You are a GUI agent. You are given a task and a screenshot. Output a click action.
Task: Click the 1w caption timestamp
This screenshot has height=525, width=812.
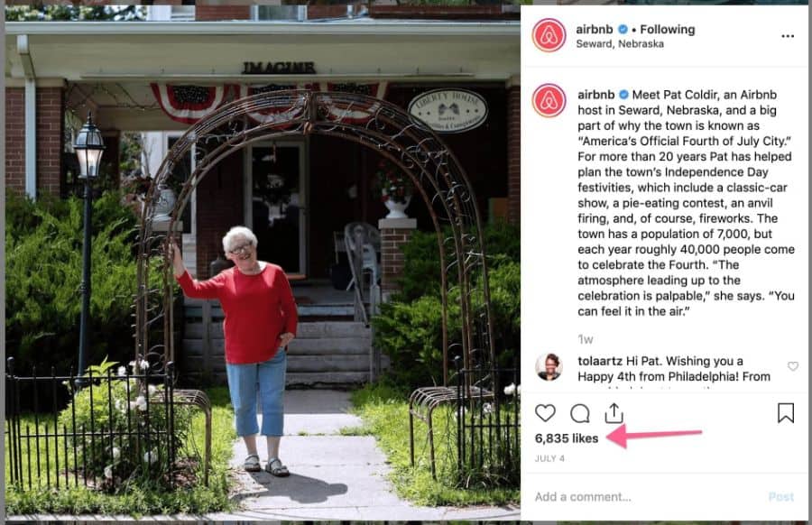[x=586, y=339]
